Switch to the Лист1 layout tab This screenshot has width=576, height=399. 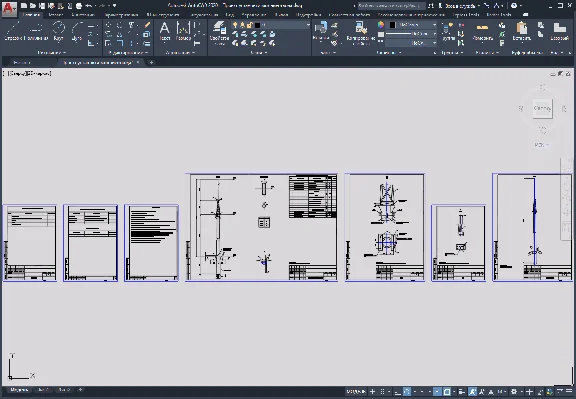tap(43, 390)
